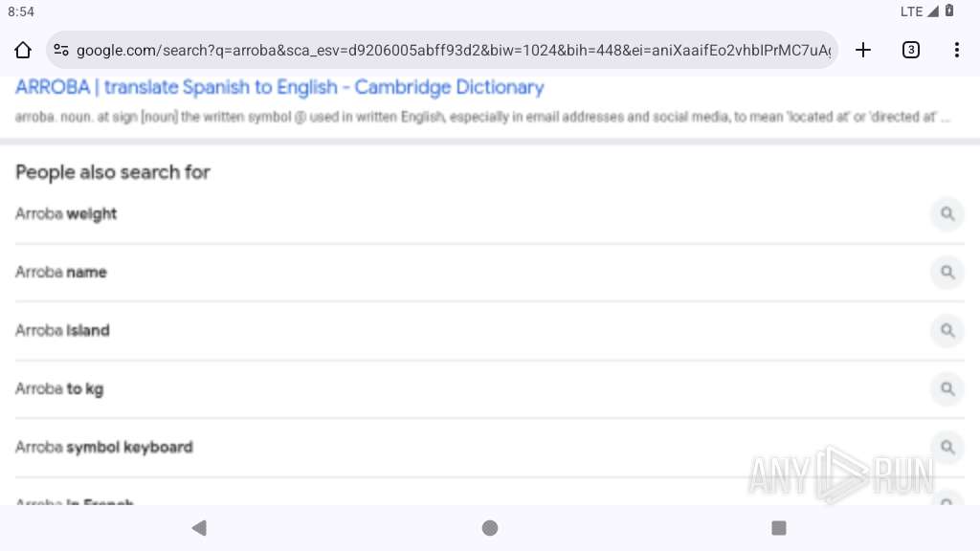This screenshot has width=980, height=551.
Task: Tap the Chrome home icon
Action: [x=23, y=50]
